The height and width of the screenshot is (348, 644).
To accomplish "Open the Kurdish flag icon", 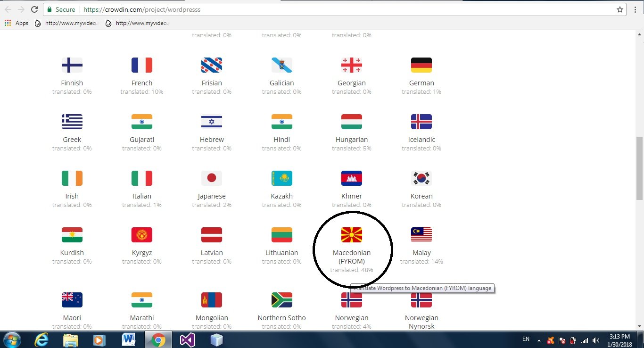I will (x=72, y=235).
